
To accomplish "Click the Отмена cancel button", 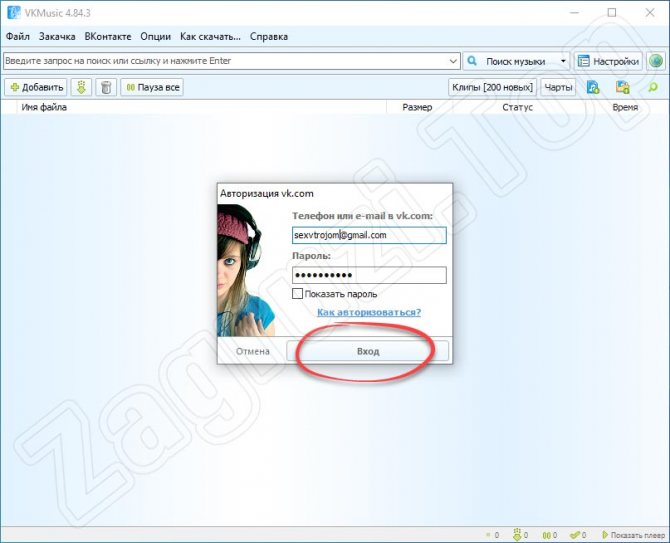I will coord(253,352).
